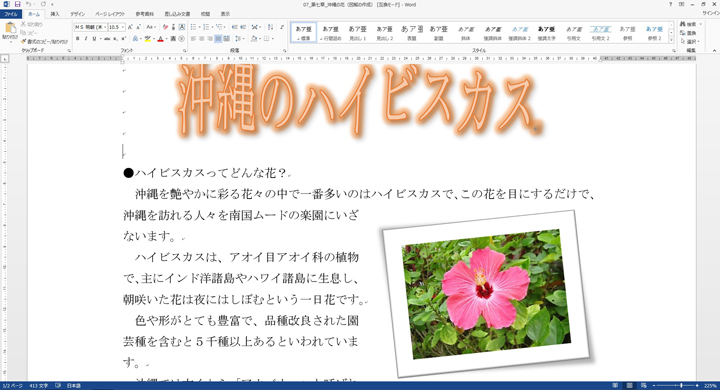Toggle Italic formatting
The width and height of the screenshot is (720, 390).
click(x=86, y=39)
